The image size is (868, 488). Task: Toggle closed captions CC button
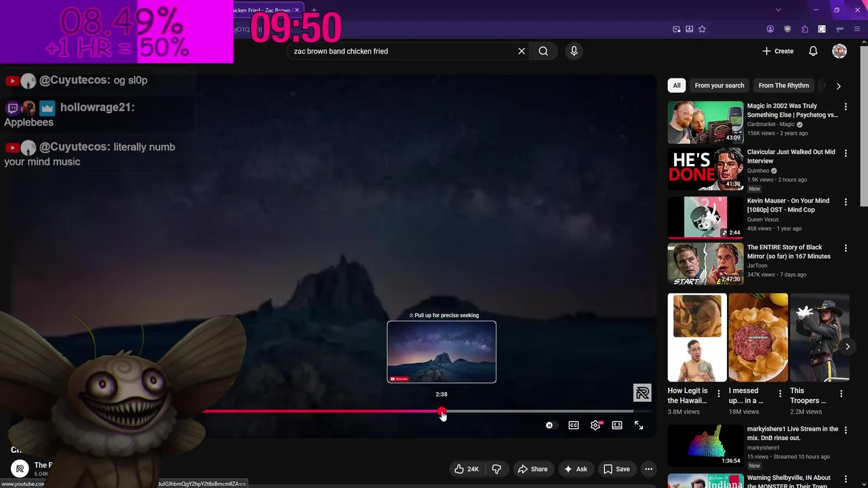574,425
